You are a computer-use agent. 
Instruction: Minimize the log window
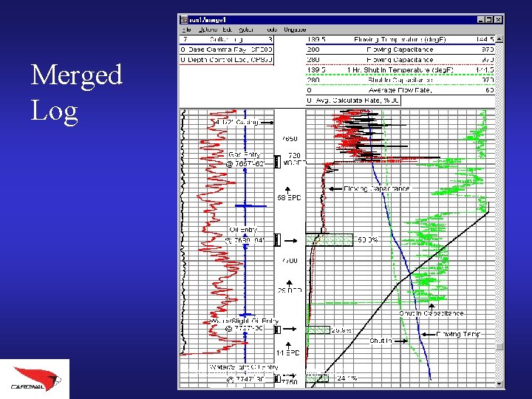click(481, 20)
